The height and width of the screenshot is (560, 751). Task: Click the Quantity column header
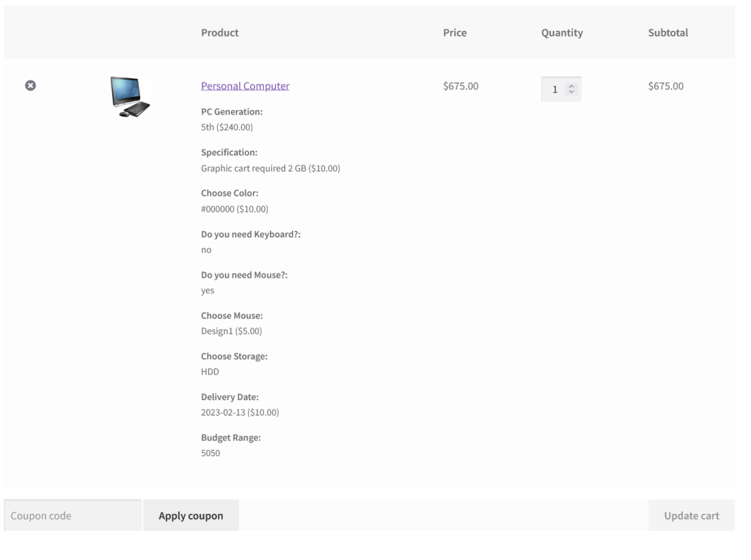pos(562,32)
